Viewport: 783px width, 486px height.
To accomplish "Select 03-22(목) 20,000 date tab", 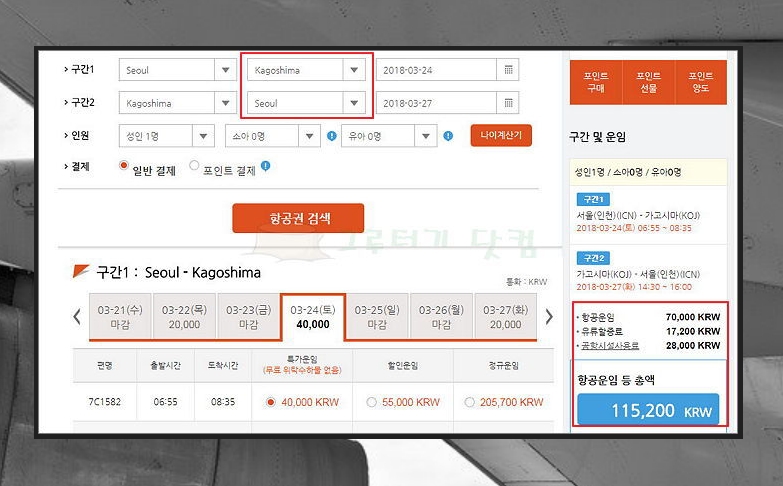I will (x=184, y=317).
